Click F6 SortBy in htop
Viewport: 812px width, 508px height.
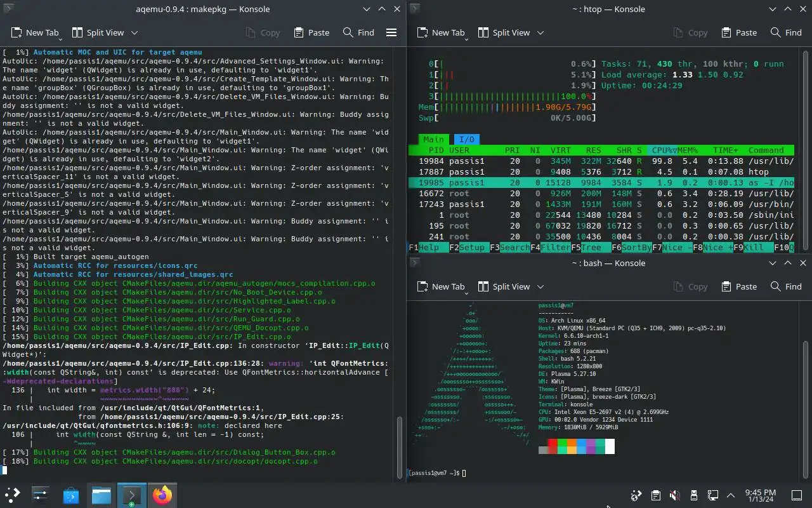(x=632, y=248)
